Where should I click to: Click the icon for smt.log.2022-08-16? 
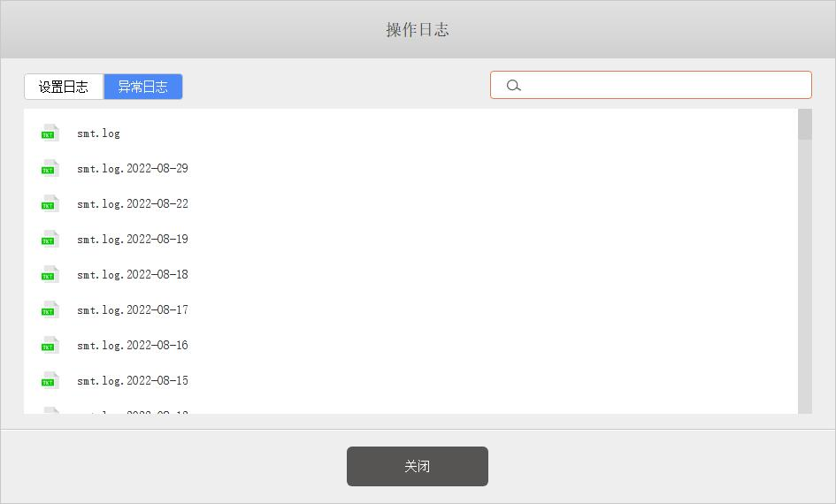point(50,345)
